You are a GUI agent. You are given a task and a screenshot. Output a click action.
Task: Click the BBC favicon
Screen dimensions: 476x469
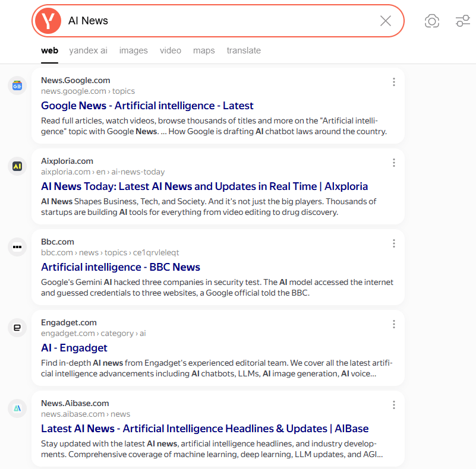17,247
